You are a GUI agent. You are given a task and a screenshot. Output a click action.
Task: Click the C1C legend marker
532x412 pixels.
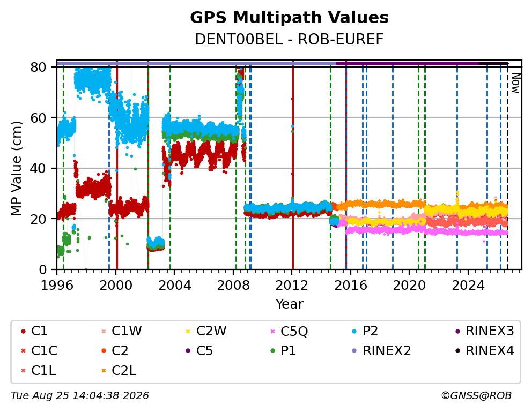click(x=23, y=351)
